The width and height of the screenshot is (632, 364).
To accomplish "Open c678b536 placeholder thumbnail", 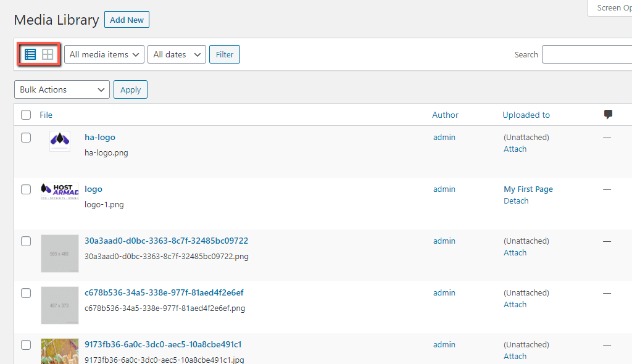I will [x=60, y=305].
